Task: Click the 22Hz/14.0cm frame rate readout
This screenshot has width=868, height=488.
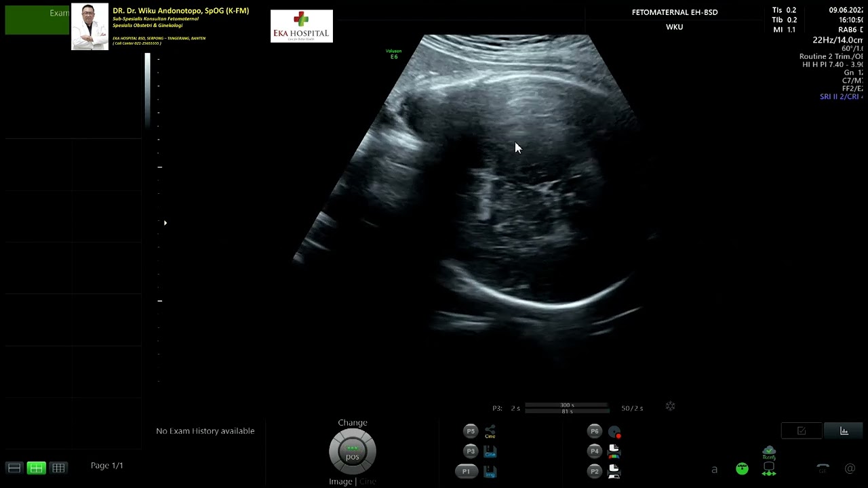Action: [x=837, y=40]
